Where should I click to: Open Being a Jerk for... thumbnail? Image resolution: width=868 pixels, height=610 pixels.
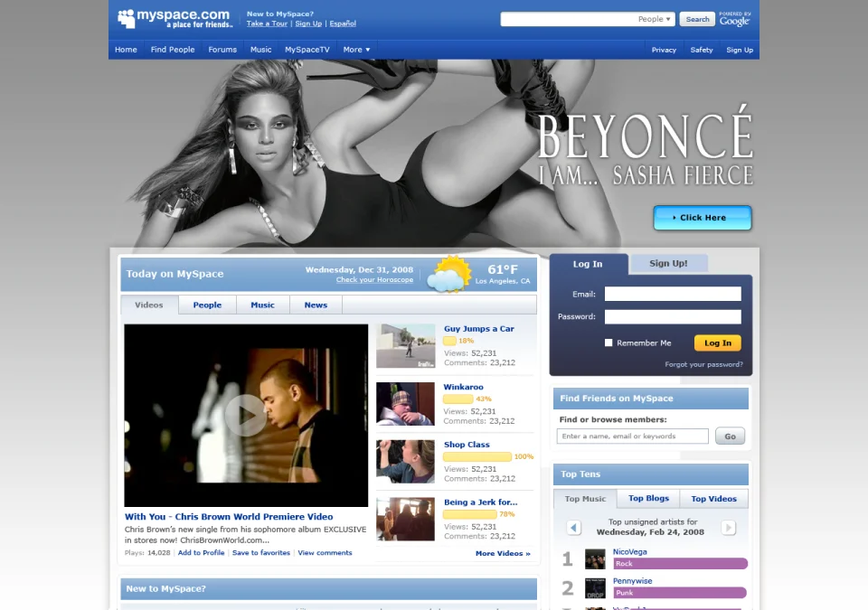(406, 520)
